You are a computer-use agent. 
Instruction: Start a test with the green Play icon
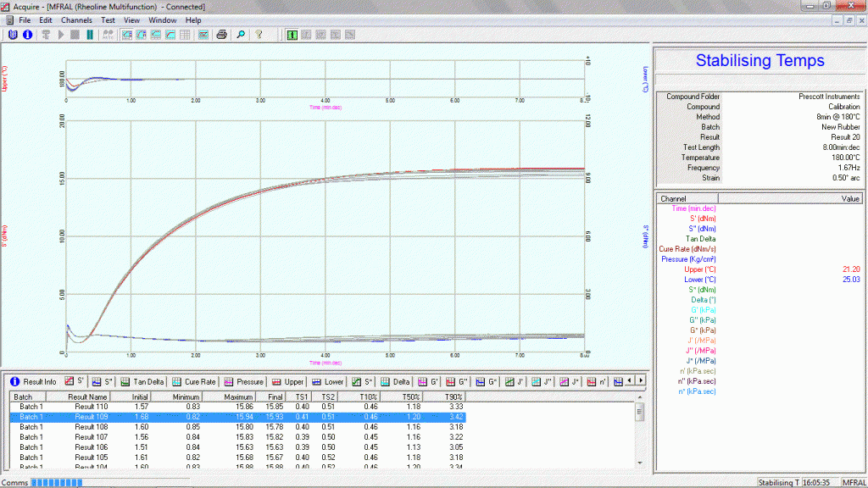[60, 35]
